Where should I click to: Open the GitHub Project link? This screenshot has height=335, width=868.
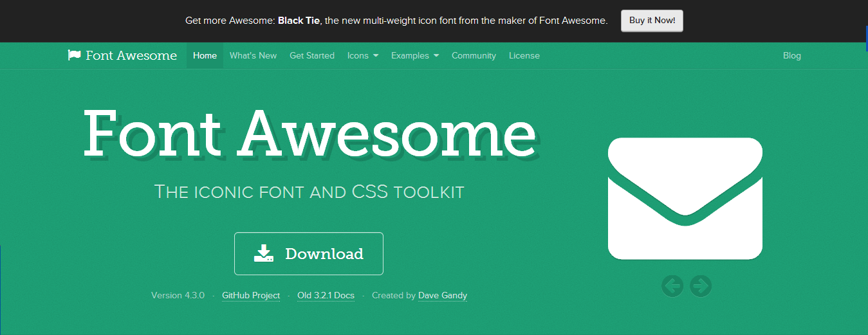click(251, 295)
